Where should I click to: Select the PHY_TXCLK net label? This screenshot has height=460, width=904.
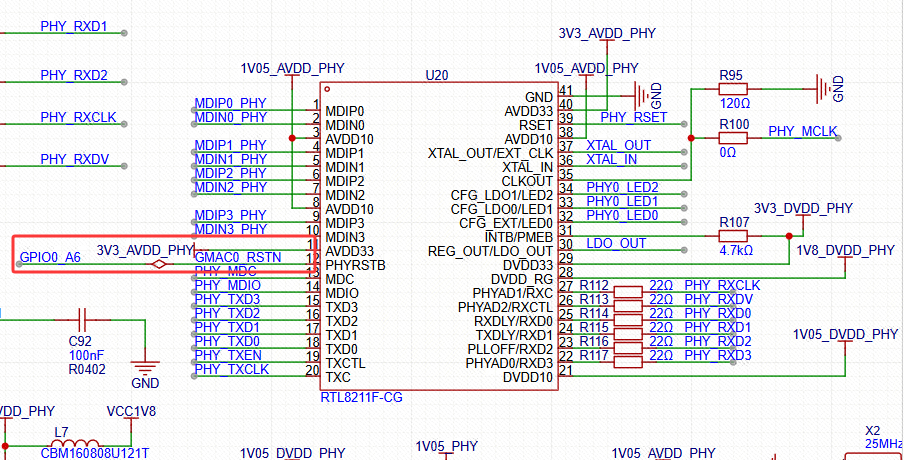click(232, 369)
